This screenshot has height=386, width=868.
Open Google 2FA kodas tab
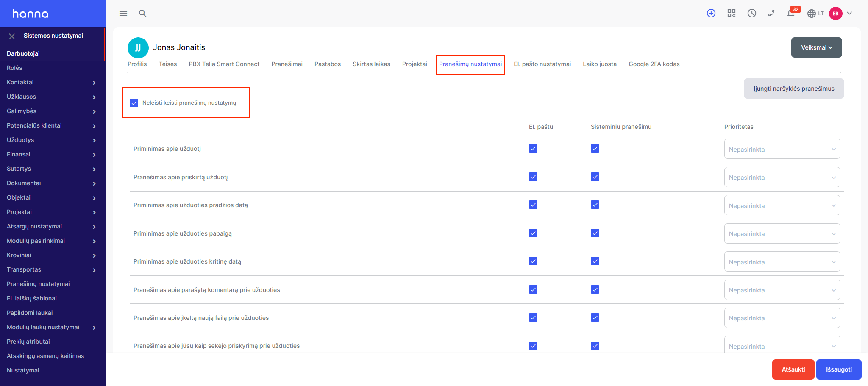pyautogui.click(x=654, y=64)
